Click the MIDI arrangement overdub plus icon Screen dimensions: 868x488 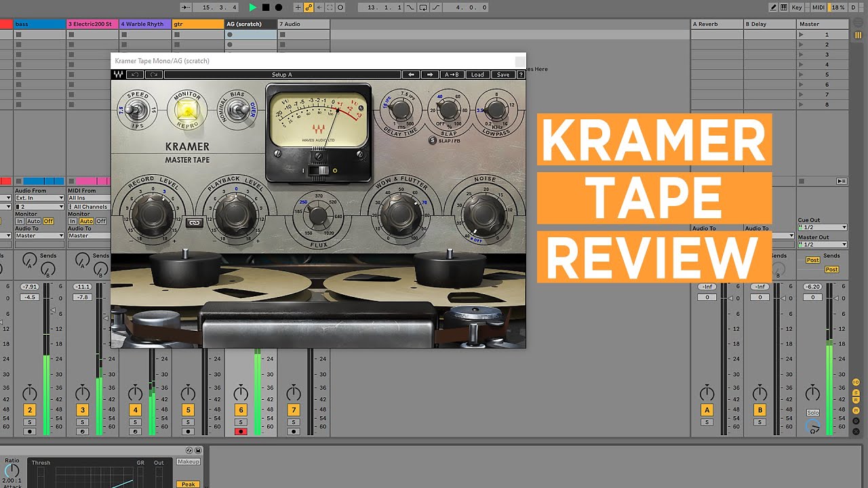coord(298,7)
